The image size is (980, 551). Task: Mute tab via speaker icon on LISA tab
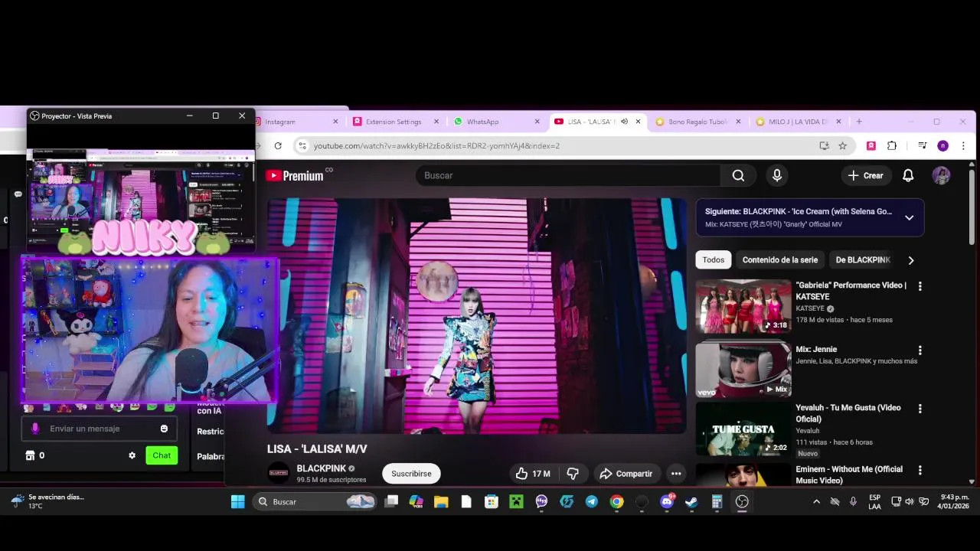(624, 122)
